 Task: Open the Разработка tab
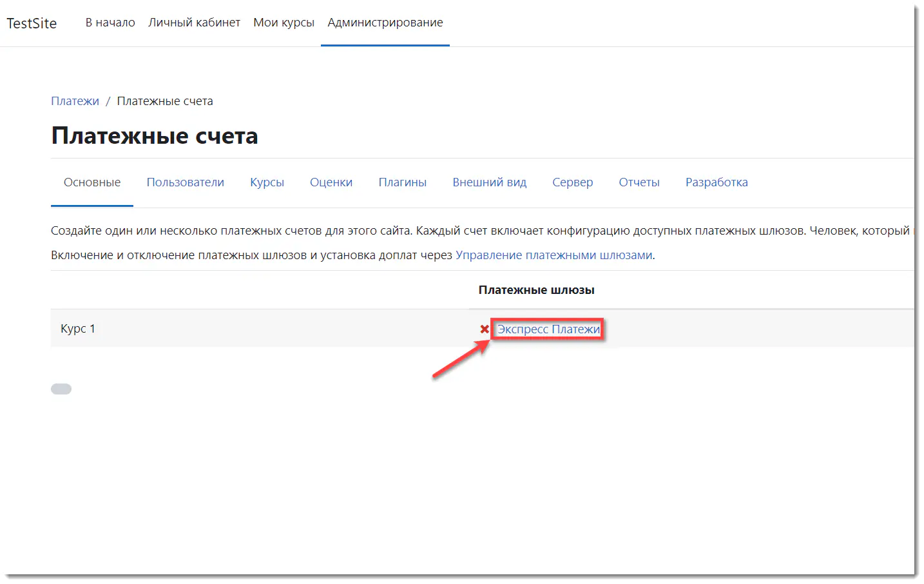tap(716, 182)
